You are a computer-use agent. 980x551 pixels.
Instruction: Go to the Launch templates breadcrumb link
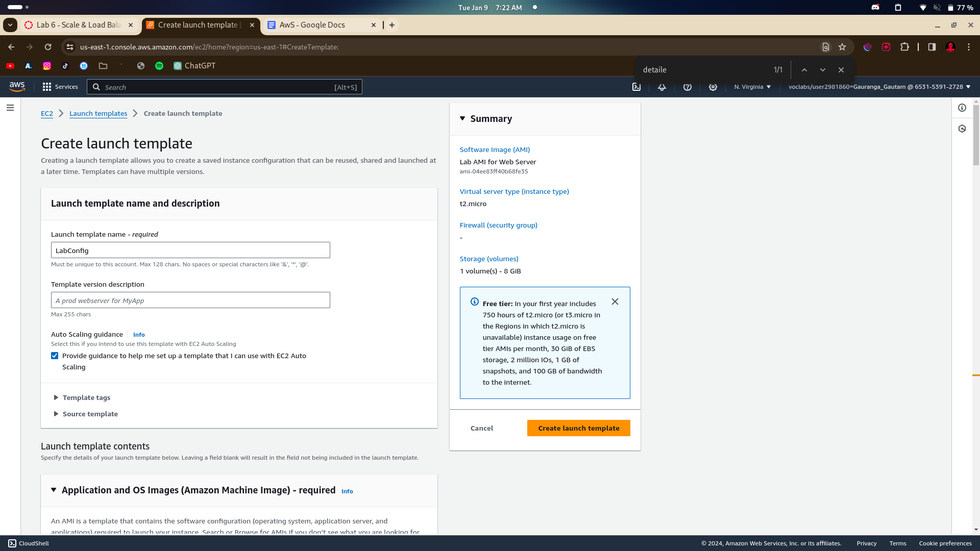(x=98, y=113)
